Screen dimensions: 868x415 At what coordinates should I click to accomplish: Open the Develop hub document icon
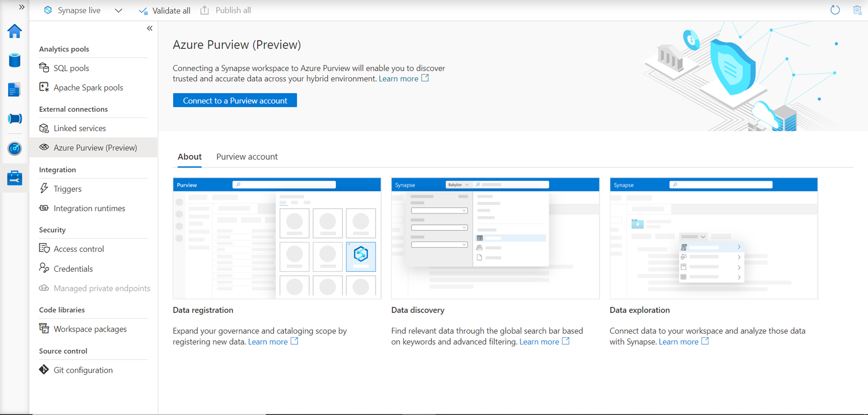point(14,89)
